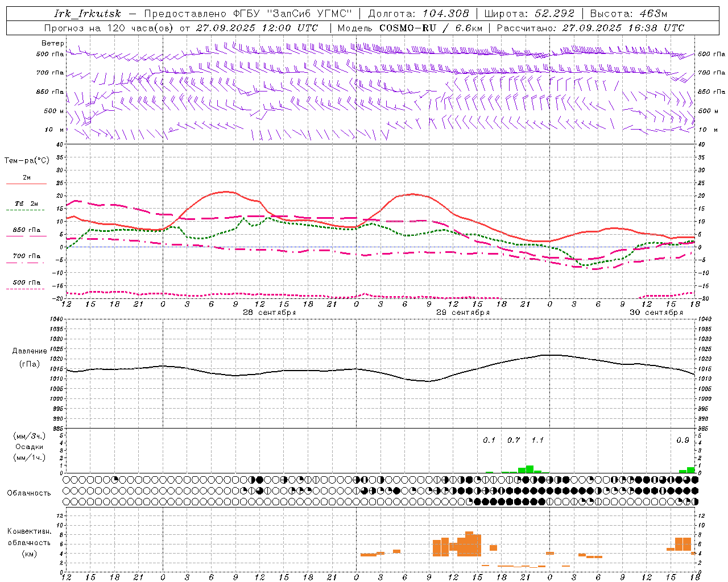
Task: Click the 0.7 precipitation total
Action: click(514, 440)
